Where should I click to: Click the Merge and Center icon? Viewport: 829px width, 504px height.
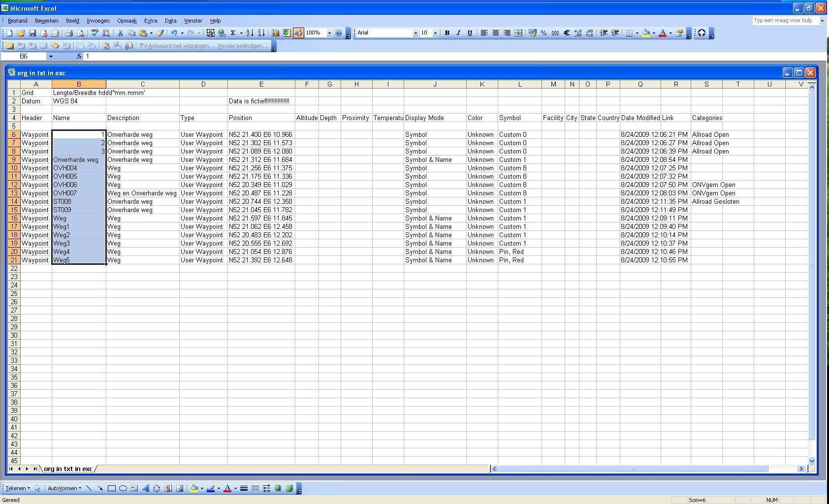point(518,33)
